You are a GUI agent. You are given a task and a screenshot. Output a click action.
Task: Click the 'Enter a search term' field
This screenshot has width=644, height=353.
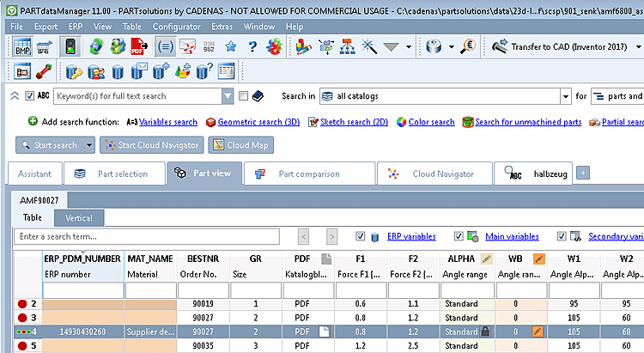click(x=147, y=237)
